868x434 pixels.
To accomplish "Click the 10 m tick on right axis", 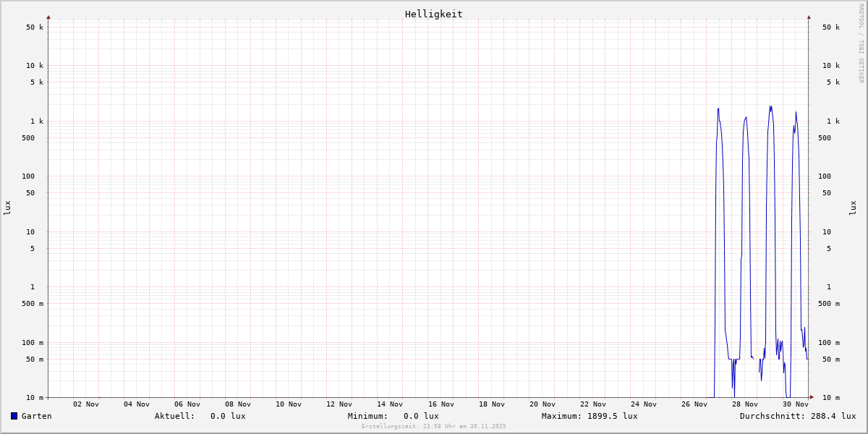I will (830, 398).
